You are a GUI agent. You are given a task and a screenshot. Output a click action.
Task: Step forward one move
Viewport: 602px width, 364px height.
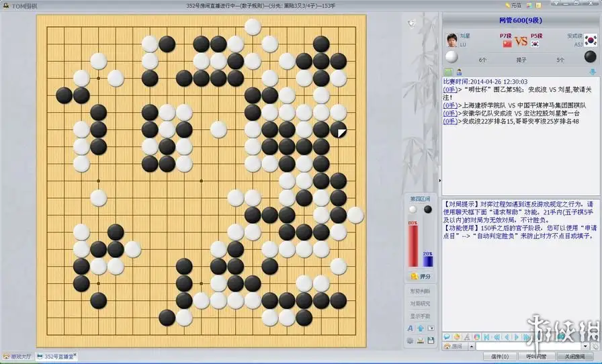pos(517,337)
